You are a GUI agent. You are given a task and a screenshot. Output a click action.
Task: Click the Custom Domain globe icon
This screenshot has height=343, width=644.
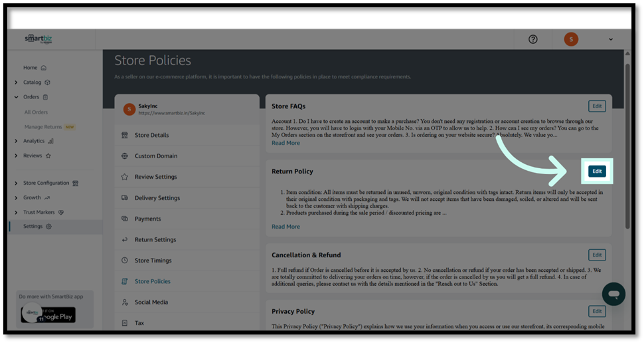pos(125,156)
